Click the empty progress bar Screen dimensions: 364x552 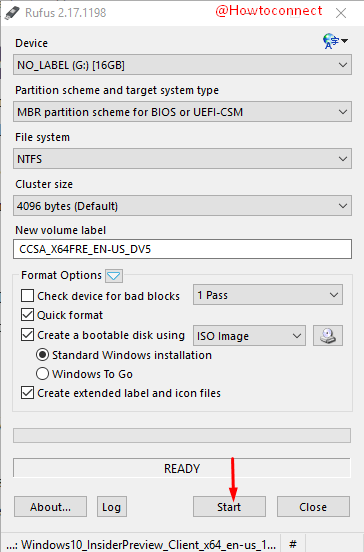tap(182, 435)
